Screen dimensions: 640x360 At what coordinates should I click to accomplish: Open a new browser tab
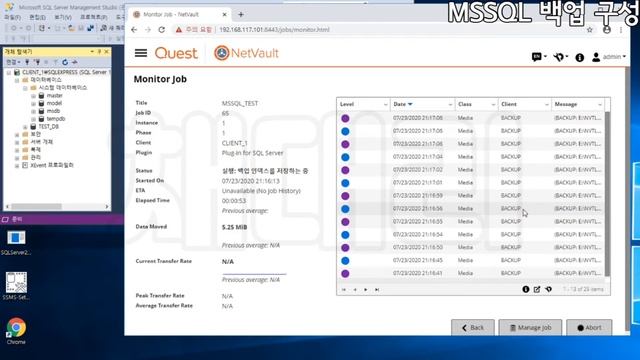coord(241,14)
